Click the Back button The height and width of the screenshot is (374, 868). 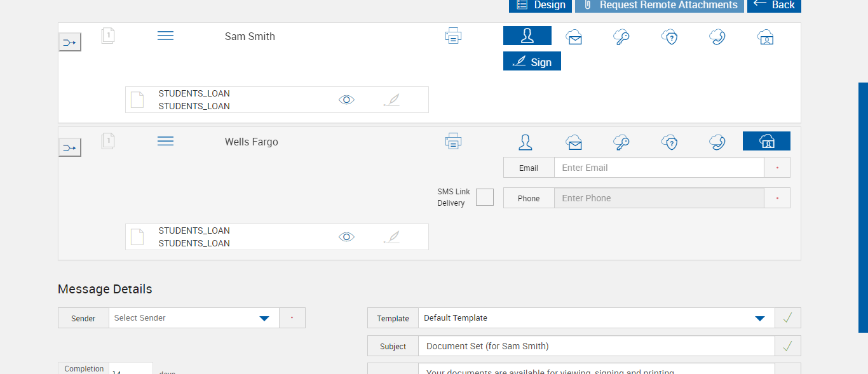pos(774,5)
